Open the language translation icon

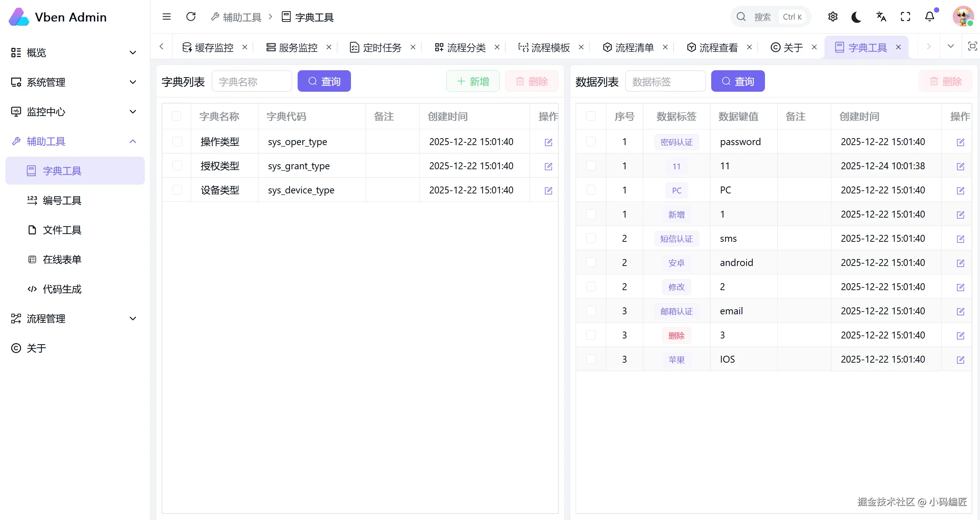(881, 17)
